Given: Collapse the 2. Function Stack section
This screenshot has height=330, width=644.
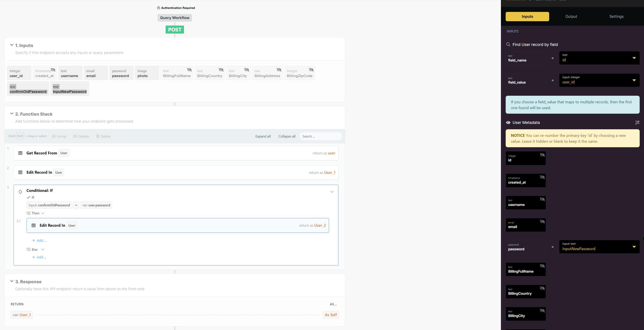Looking at the screenshot, I should coord(12,113).
